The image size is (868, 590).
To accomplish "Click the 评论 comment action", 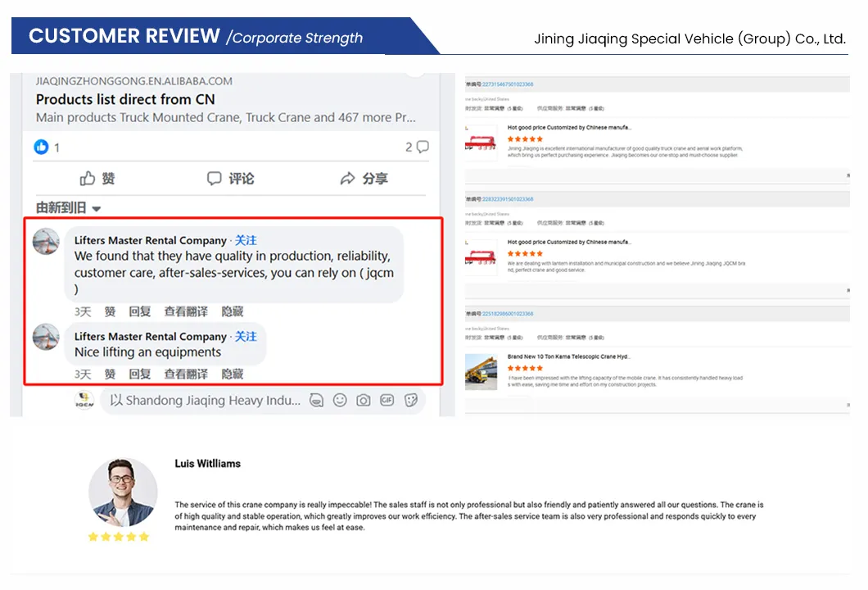I will (x=230, y=178).
